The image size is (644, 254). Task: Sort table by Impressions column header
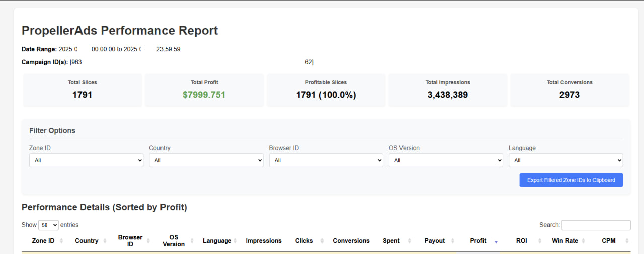pyautogui.click(x=264, y=241)
